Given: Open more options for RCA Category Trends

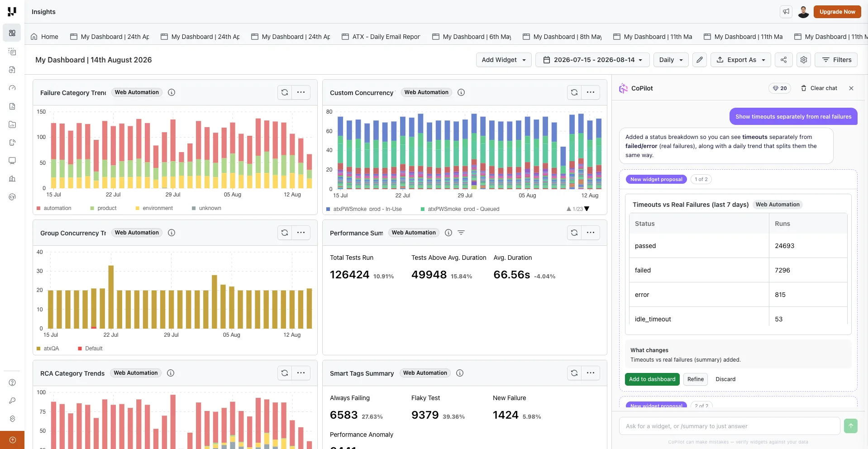Looking at the screenshot, I should pos(301,373).
